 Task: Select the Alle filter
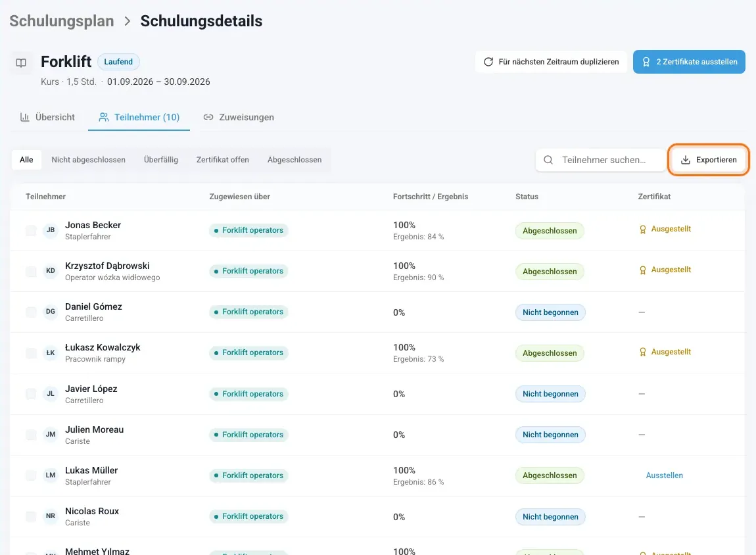(26, 160)
